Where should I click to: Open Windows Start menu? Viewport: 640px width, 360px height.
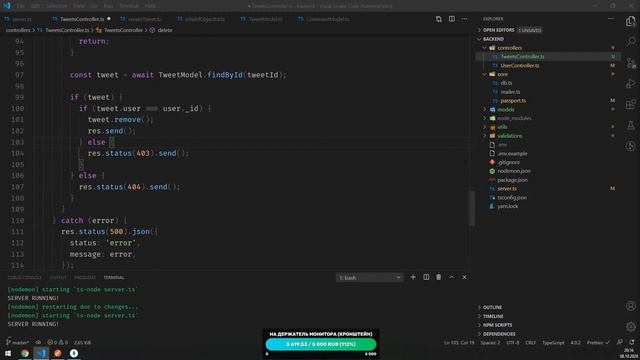[x=8, y=353]
